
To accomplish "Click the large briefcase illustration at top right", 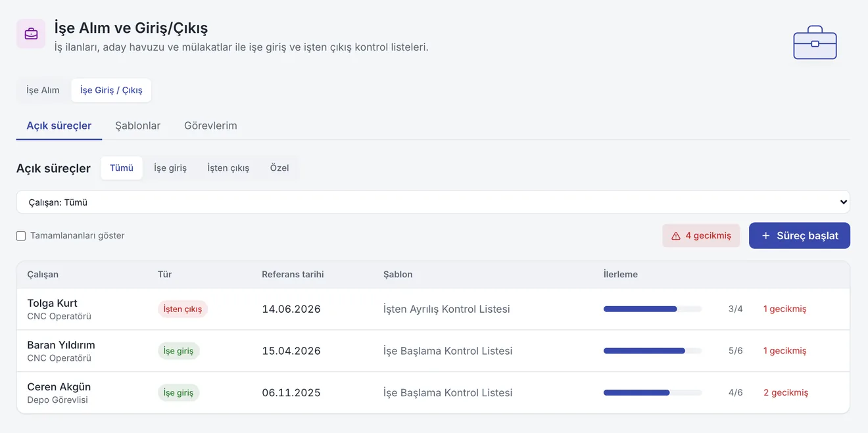I will pos(815,43).
